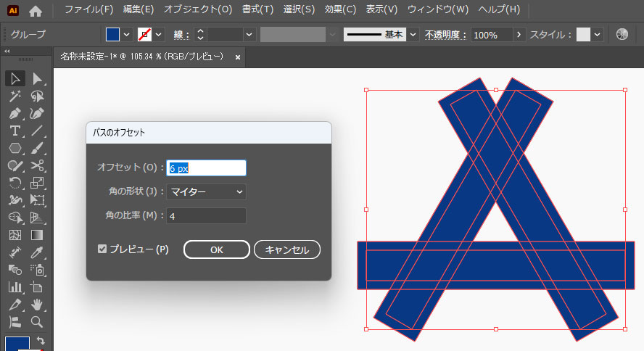
Task: Open the スタイル dropdown arrow
Action: [598, 34]
